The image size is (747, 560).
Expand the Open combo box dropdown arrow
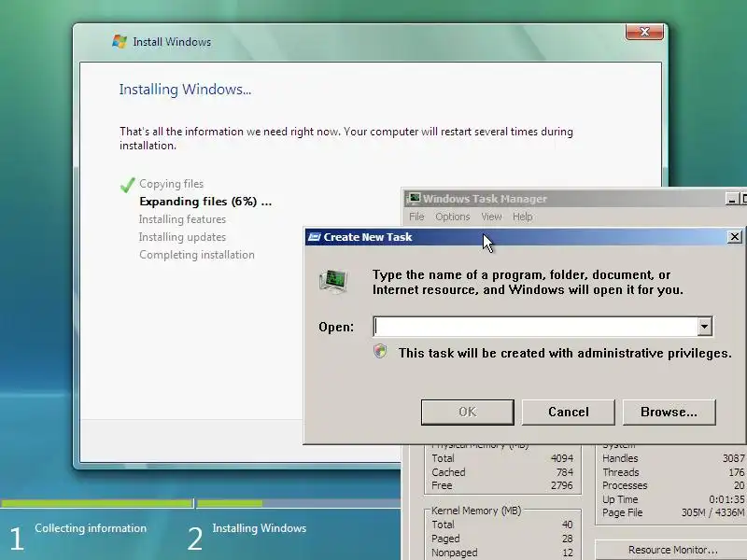pyautogui.click(x=705, y=327)
